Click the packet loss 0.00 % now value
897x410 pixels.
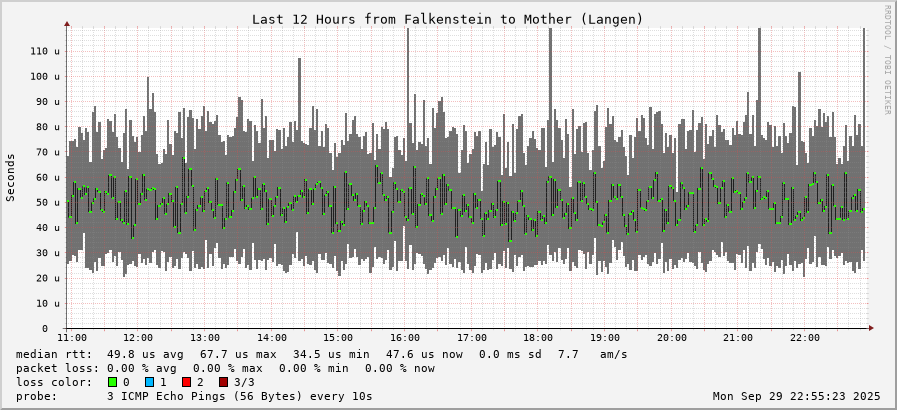tap(400, 368)
